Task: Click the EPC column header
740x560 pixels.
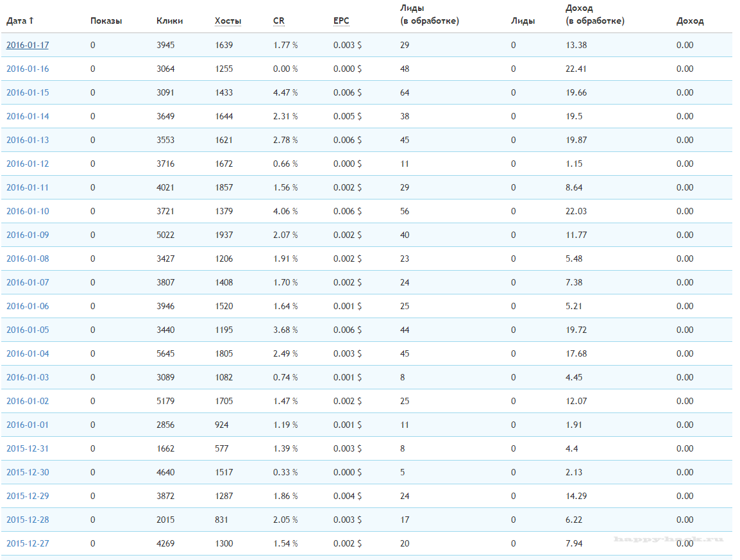Action: tap(341, 21)
